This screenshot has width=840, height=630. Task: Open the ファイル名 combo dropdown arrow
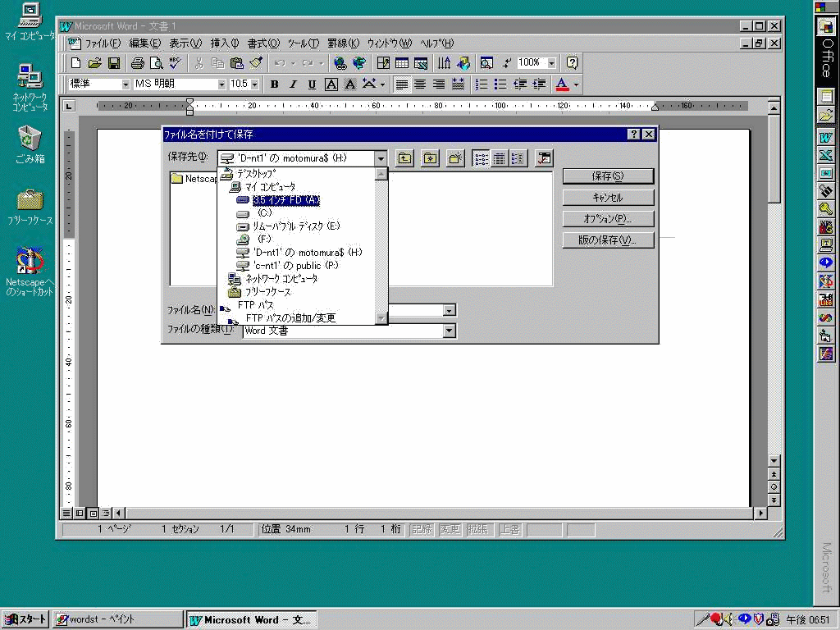point(450,310)
